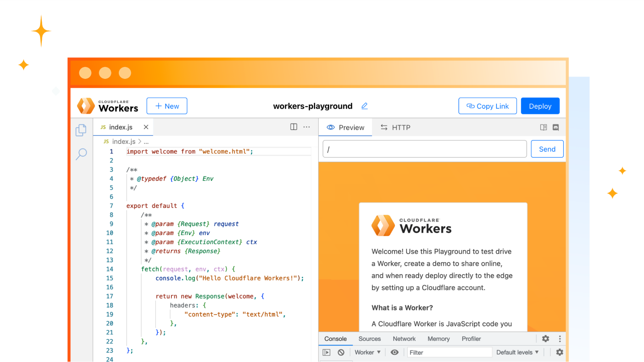Image resolution: width=644 pixels, height=362 pixels.
Task: Click the copy panels icon in editor
Action: [x=294, y=127]
